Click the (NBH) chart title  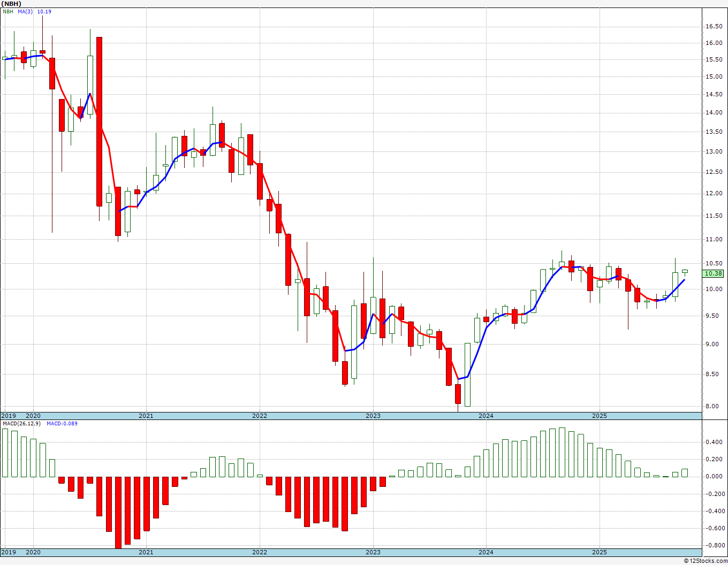click(11, 3)
